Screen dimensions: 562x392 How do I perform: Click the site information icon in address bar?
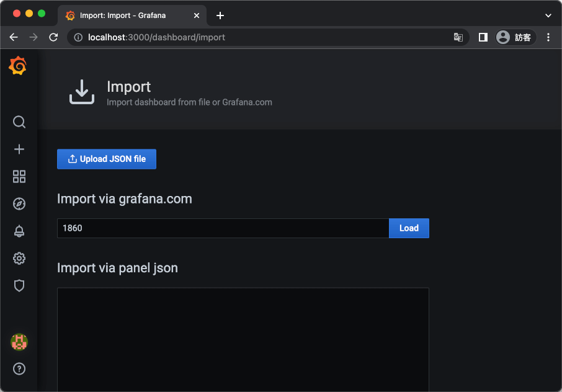78,37
